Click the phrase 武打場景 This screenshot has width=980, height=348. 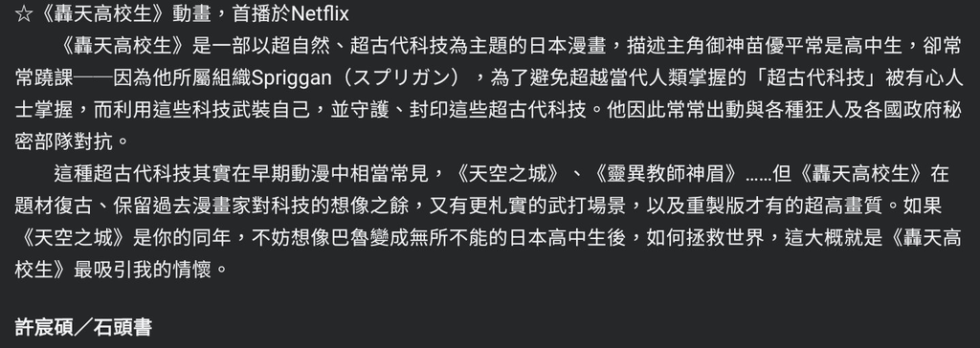[597, 207]
